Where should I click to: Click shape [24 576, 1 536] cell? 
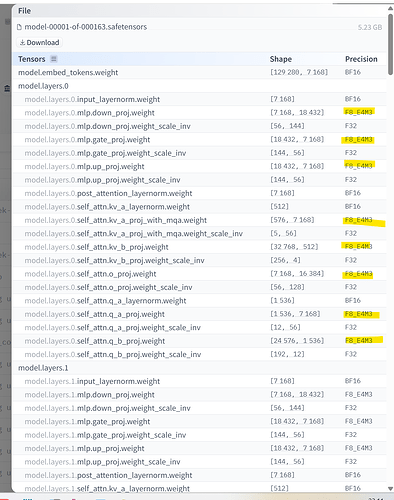coord(297,341)
